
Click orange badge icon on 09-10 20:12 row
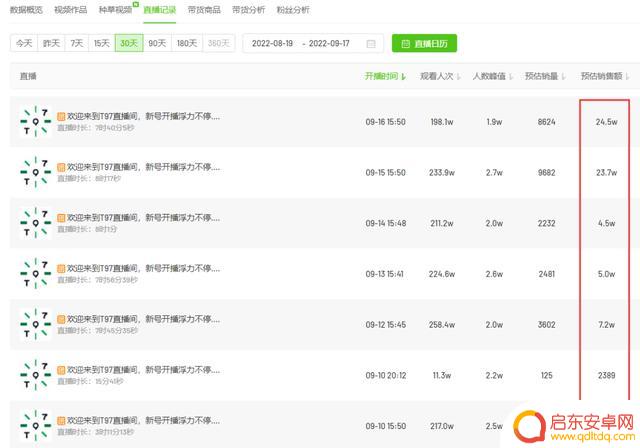click(61, 370)
